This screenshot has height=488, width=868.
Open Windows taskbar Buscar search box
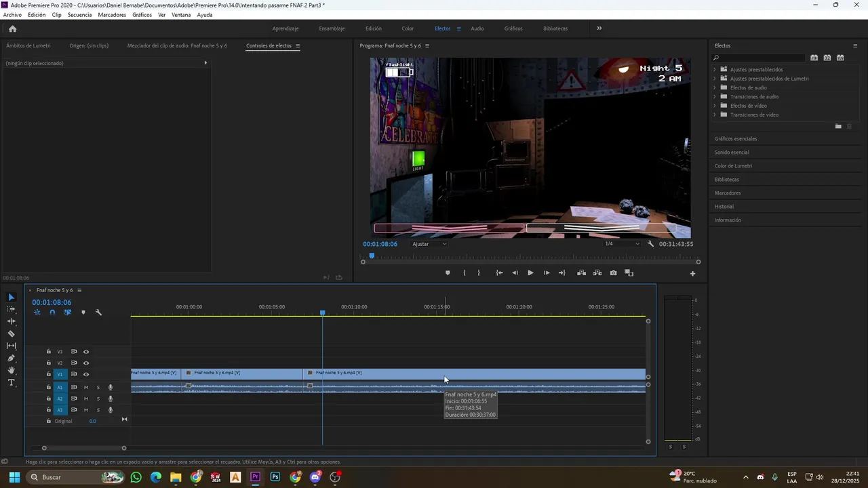[74, 477]
